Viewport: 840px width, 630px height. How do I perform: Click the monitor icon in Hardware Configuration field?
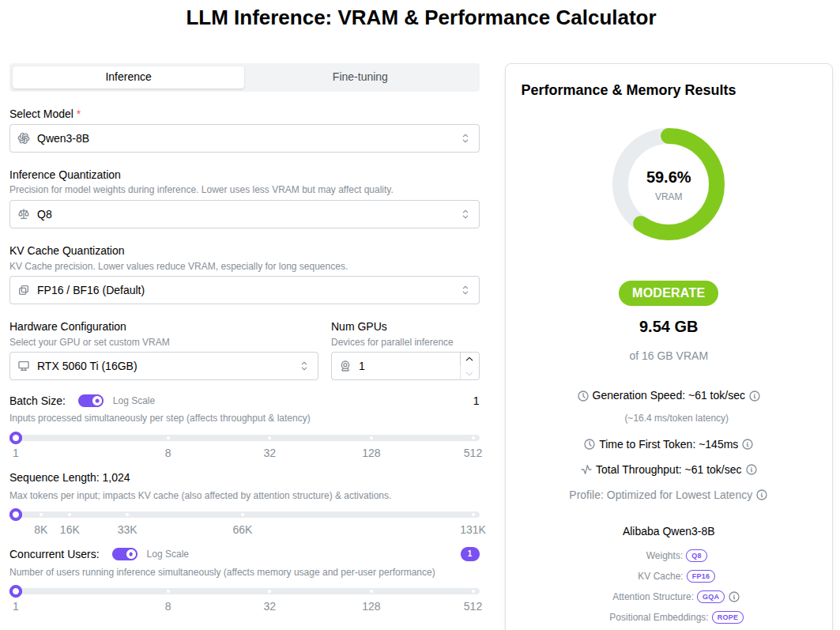[x=24, y=366]
